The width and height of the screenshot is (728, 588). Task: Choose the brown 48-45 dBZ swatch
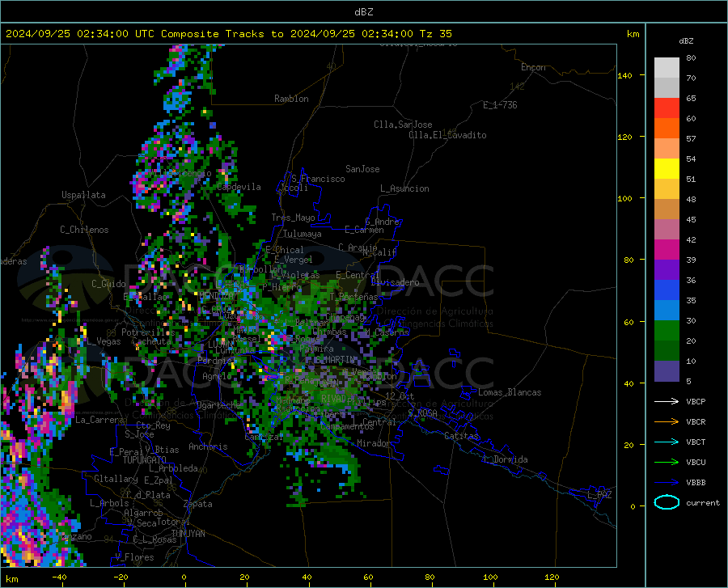pos(667,209)
